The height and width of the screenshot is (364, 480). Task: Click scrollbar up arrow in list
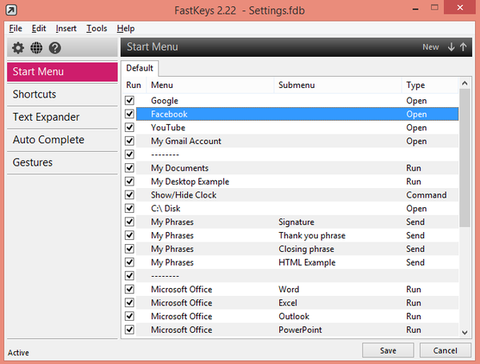tap(465, 83)
